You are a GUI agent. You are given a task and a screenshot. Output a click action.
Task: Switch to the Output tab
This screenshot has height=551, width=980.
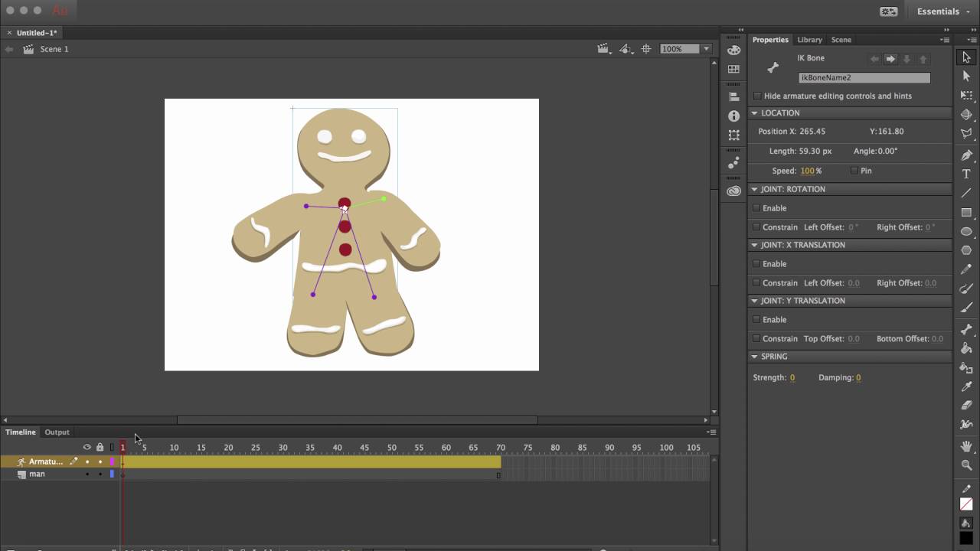[57, 432]
